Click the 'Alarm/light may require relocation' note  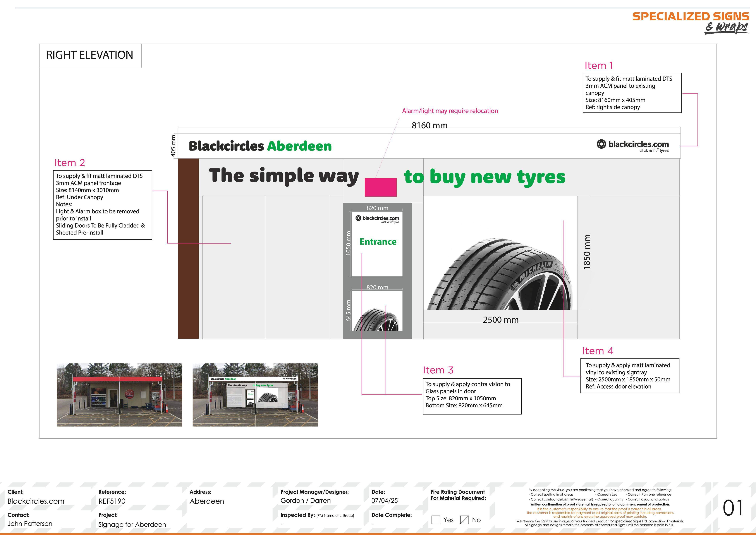click(450, 111)
